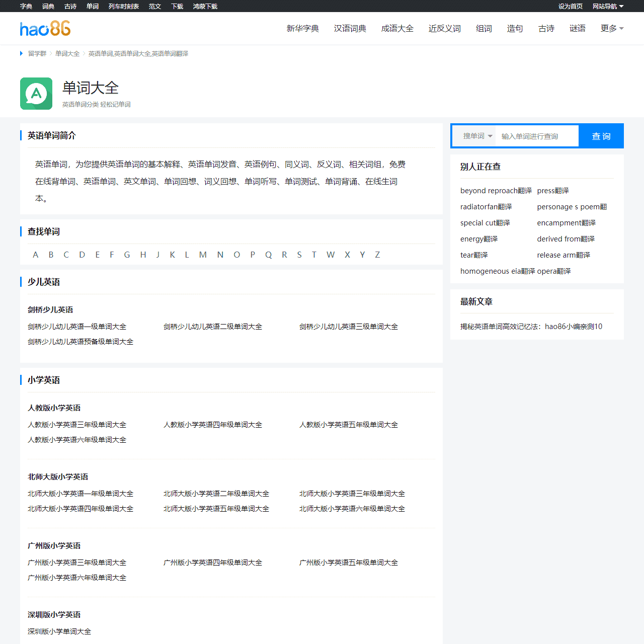Select 近反义词 from the nav bar
644x644 pixels.
click(x=444, y=29)
